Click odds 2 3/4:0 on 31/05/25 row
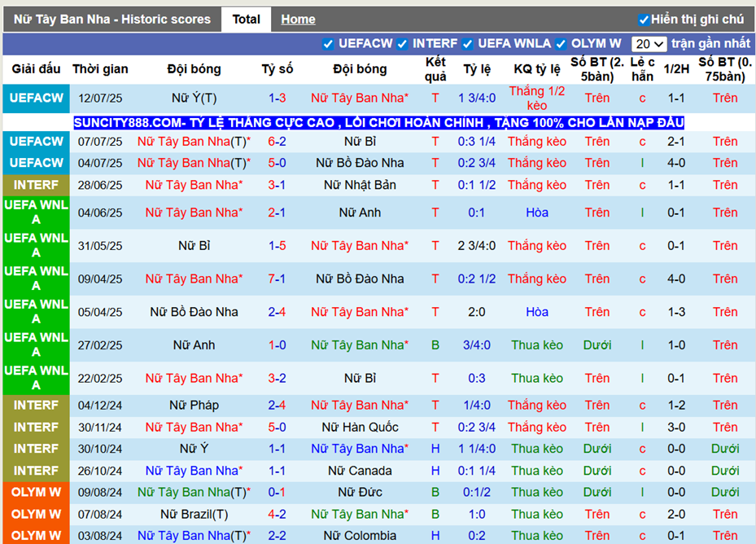756x544 pixels. pos(476,246)
